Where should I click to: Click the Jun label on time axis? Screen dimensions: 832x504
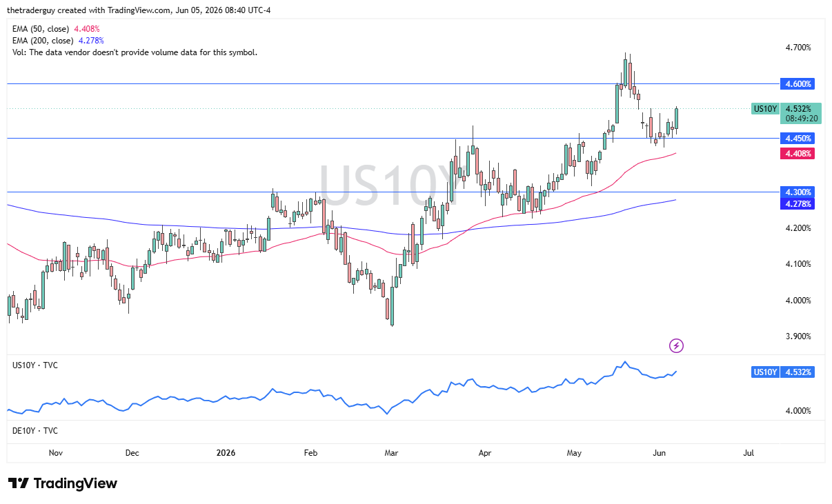pyautogui.click(x=659, y=453)
